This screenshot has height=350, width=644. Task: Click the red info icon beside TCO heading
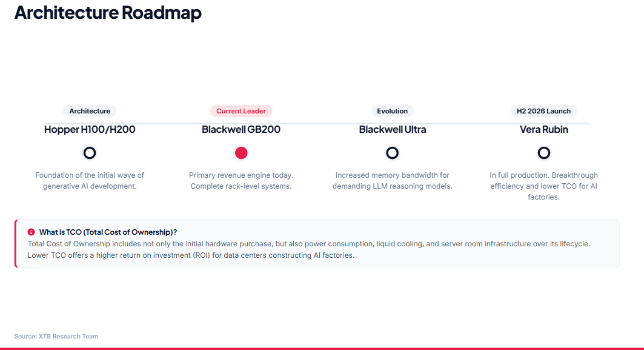[31, 232]
